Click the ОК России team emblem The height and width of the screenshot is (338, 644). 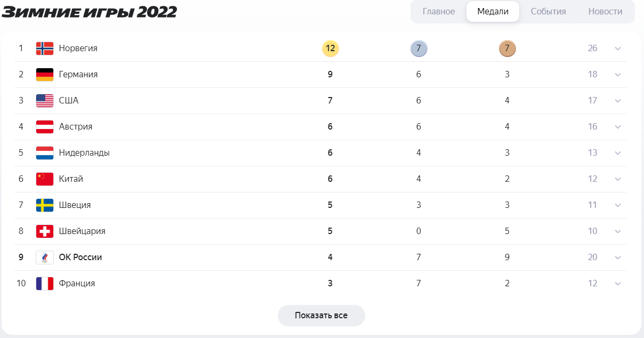(45, 257)
